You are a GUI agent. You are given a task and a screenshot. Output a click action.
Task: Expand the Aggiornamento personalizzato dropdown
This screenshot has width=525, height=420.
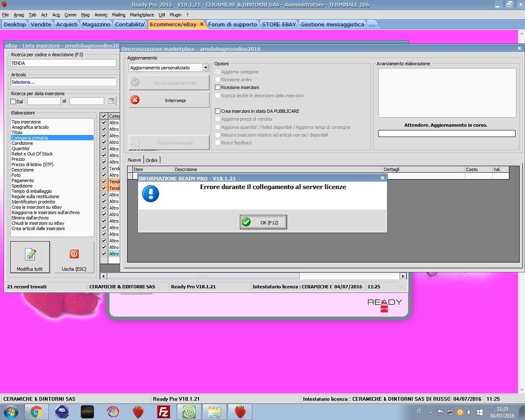[x=206, y=68]
